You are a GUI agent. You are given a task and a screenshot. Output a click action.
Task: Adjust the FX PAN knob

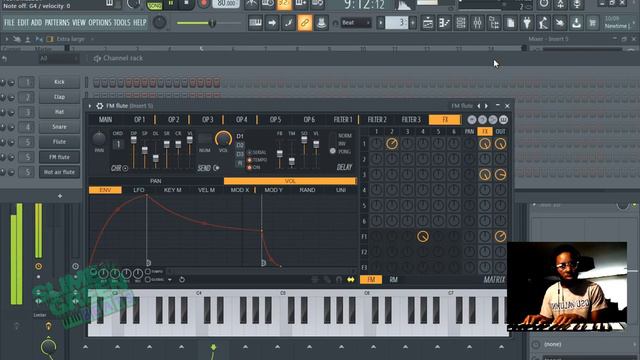(x=99, y=139)
